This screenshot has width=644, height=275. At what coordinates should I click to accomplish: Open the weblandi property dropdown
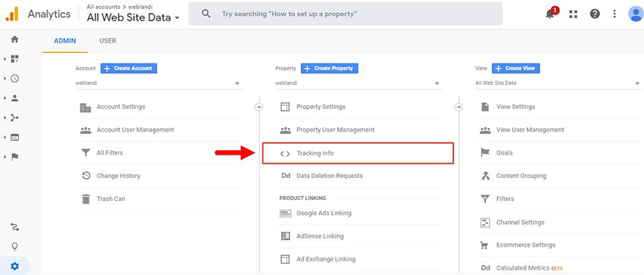point(358,83)
